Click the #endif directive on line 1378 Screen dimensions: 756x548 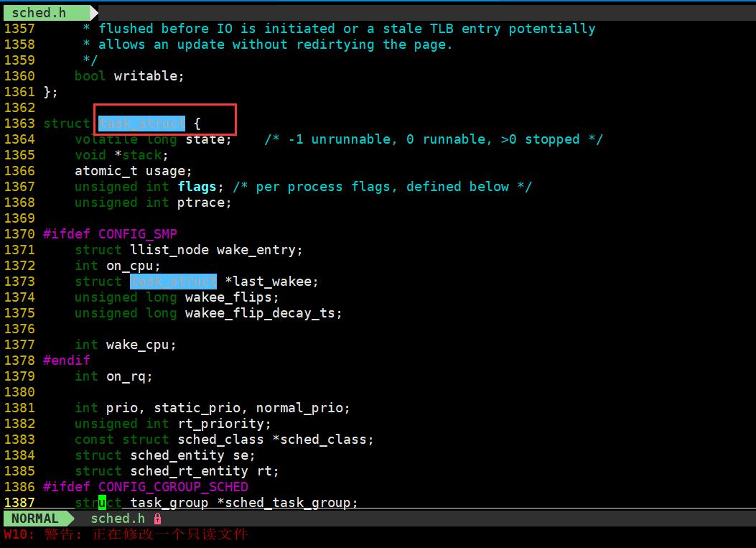pyautogui.click(x=67, y=360)
